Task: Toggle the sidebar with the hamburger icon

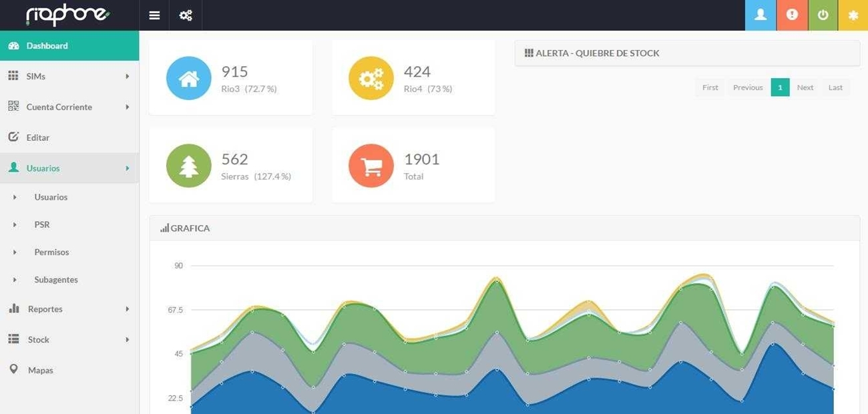Action: click(154, 15)
